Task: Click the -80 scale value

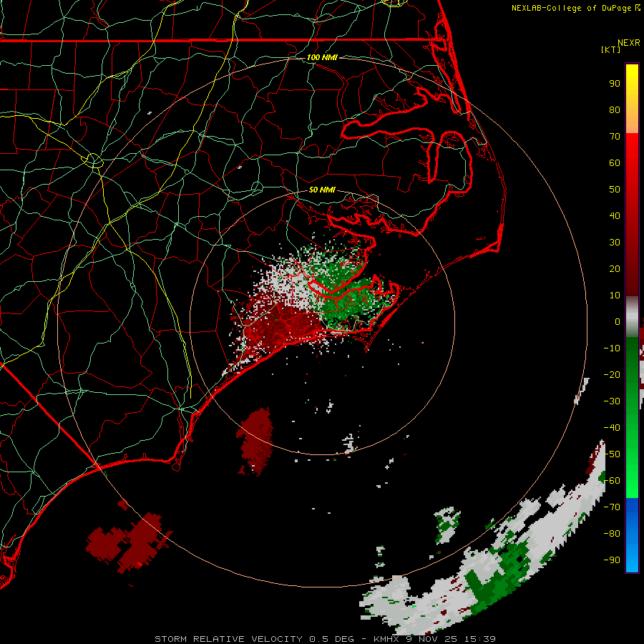Action: (612, 534)
